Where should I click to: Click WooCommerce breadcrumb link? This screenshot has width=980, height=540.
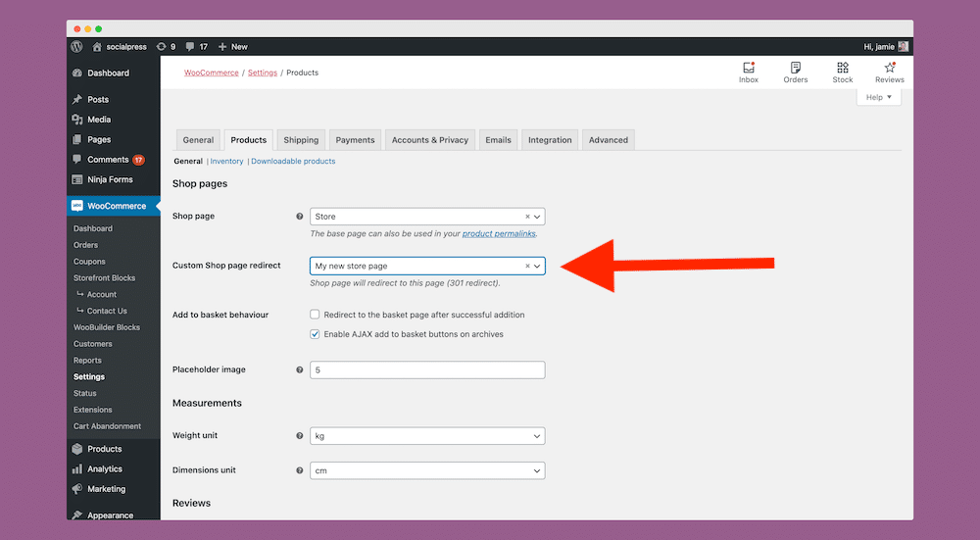tap(212, 73)
